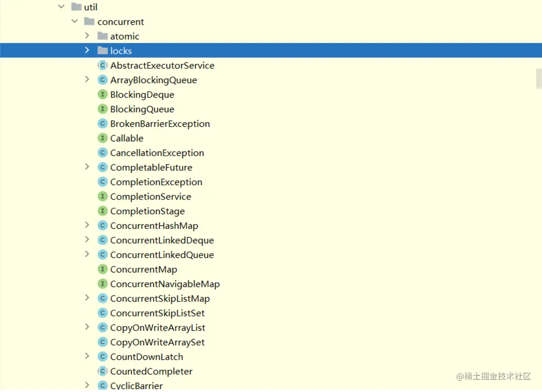Click the ConcurrentMap interface icon

click(103, 269)
